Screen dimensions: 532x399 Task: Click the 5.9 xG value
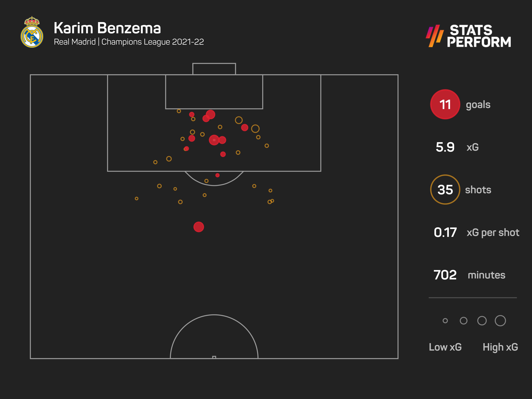[x=445, y=147]
